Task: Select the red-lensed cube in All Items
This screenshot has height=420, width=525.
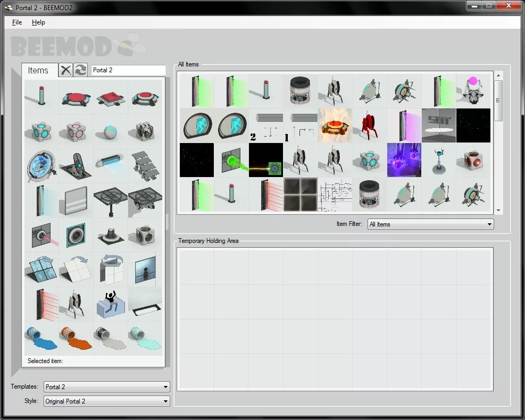Action: (x=473, y=160)
